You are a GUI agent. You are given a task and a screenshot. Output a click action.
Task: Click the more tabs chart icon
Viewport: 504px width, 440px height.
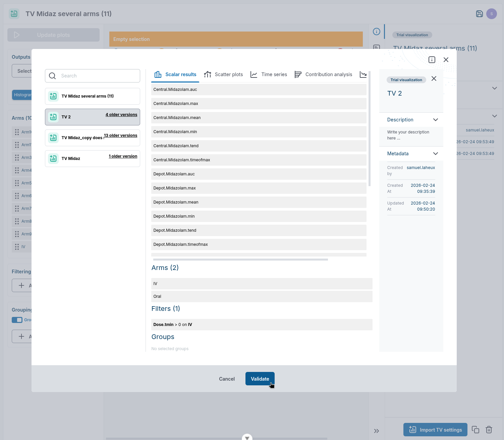coord(363,74)
